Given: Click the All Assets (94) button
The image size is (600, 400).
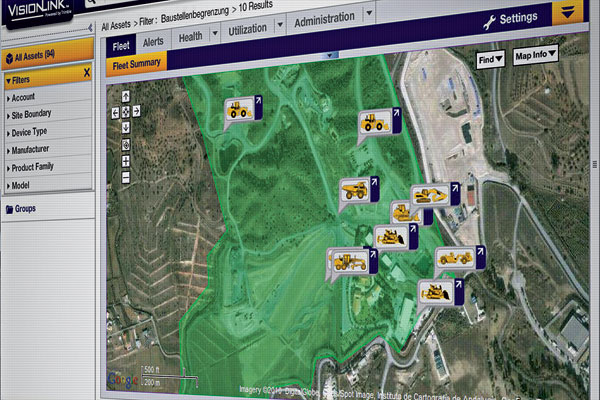Looking at the screenshot, I should coord(48,56).
